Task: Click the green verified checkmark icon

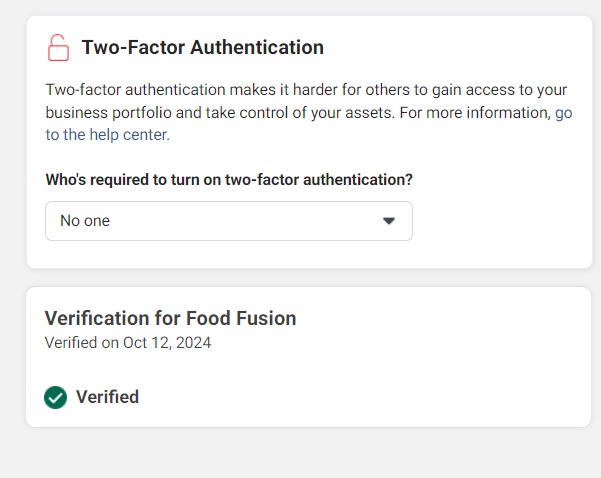Action: [56, 397]
